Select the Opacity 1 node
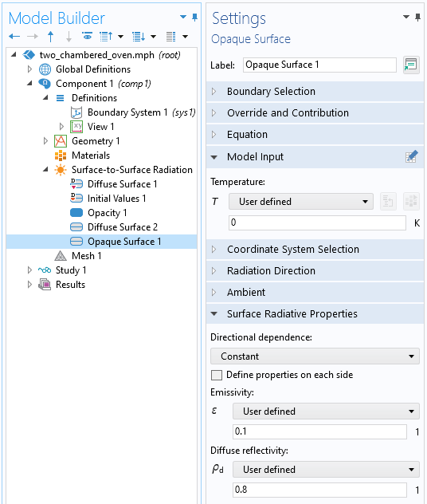This screenshot has width=427, height=504. 107,213
